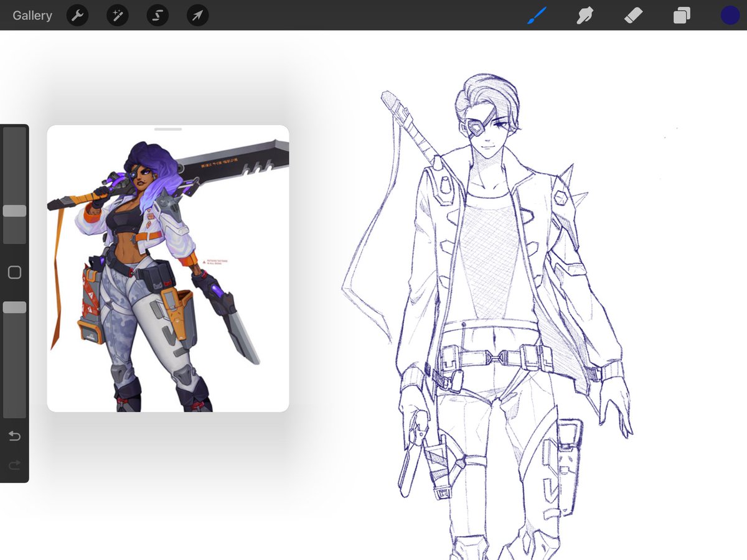
Task: Click the brush size slider handle
Action: tap(14, 211)
